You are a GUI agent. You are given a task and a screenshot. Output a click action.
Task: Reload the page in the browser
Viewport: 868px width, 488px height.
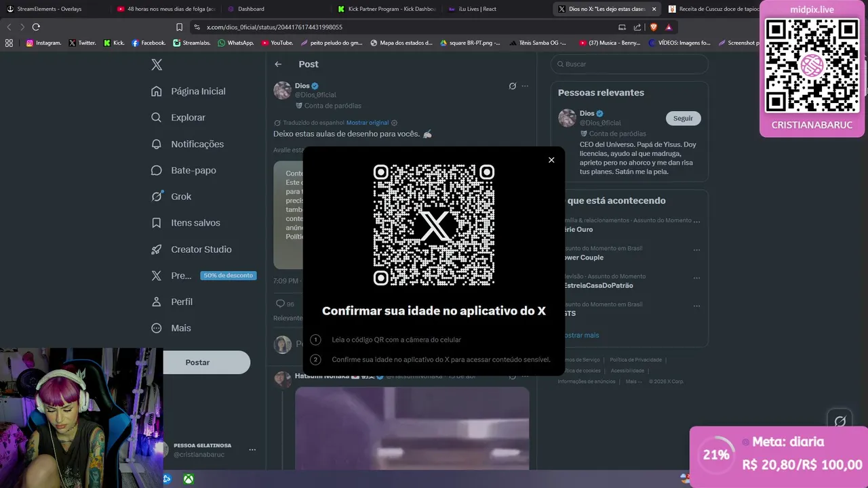pos(36,27)
